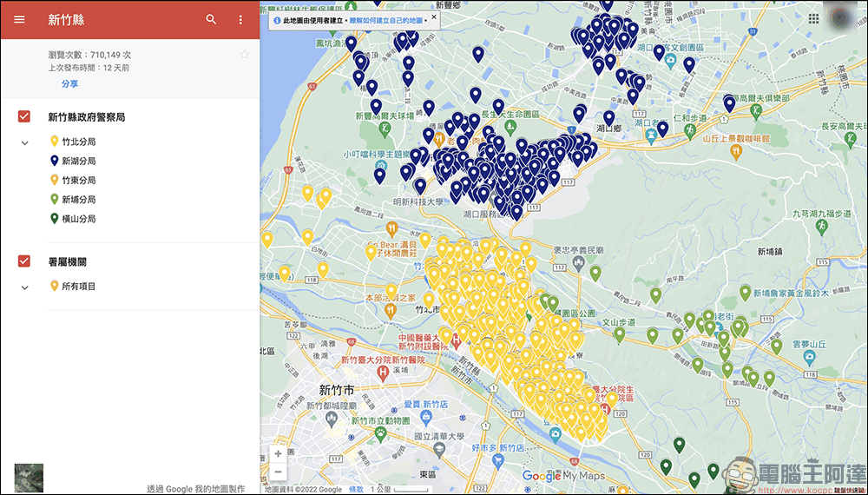The width and height of the screenshot is (868, 495).
Task: Uncheck the 新竹縣政府警察局 layer checkbox
Action: [x=24, y=116]
